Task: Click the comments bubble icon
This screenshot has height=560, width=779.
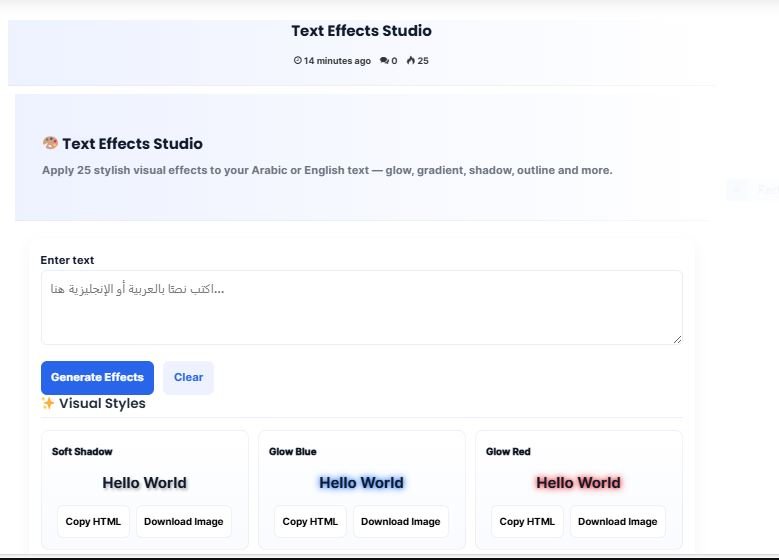Action: [x=384, y=61]
